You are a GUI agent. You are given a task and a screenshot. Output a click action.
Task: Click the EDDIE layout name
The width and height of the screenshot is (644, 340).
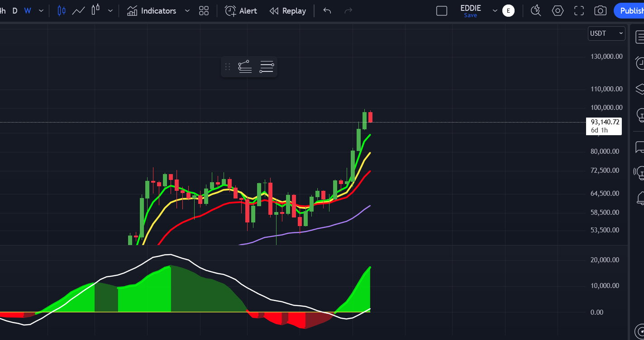(471, 8)
